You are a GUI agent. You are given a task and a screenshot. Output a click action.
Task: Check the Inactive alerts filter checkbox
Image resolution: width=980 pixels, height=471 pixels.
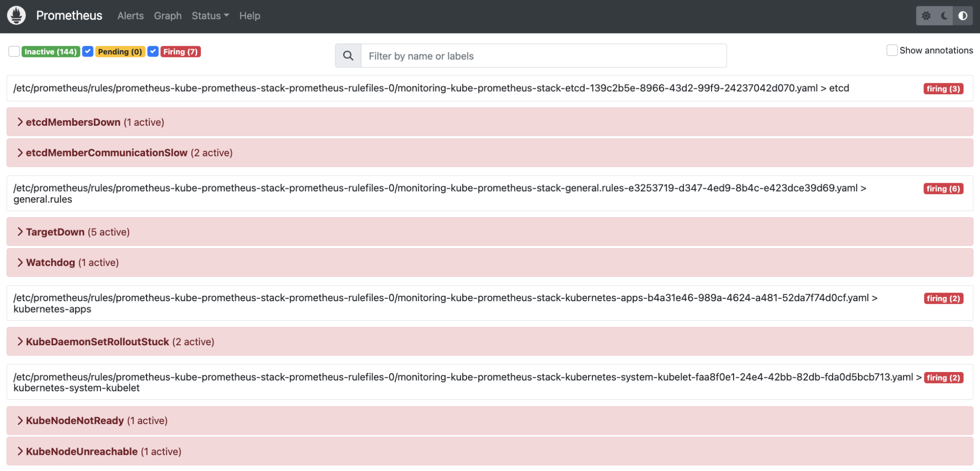pos(13,51)
